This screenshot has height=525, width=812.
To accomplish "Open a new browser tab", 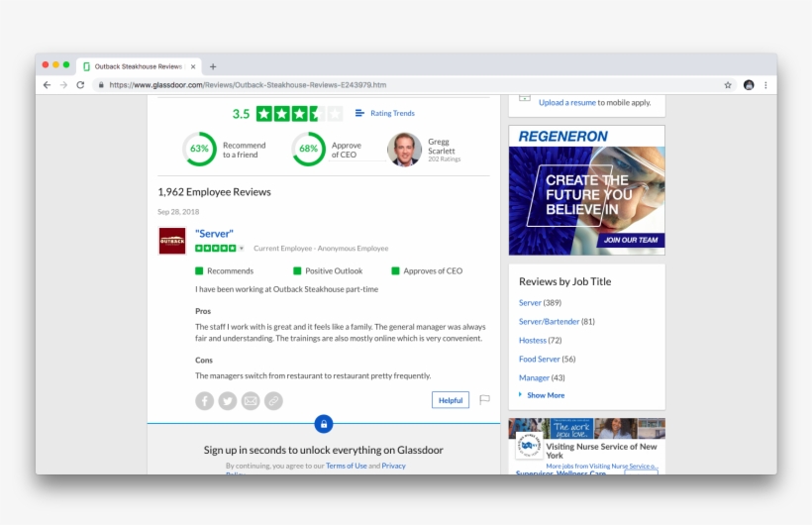I will pos(213,66).
